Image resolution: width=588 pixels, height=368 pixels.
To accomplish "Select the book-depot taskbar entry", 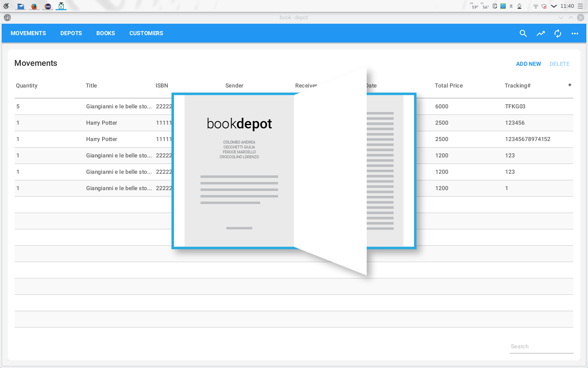I will pyautogui.click(x=61, y=6).
